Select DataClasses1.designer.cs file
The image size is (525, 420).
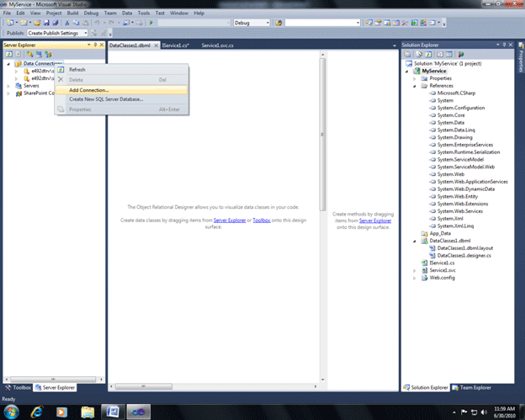tap(464, 256)
